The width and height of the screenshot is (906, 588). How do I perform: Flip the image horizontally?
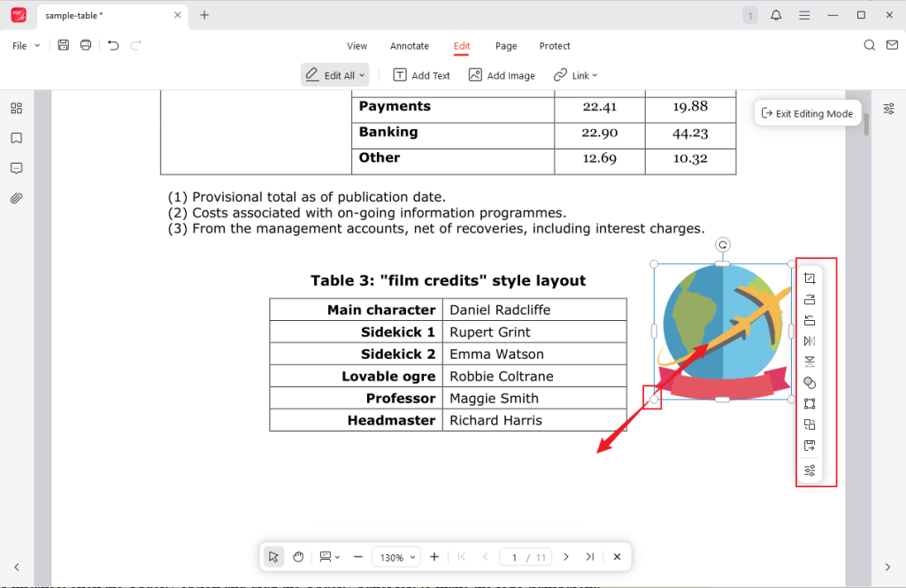pyautogui.click(x=810, y=340)
